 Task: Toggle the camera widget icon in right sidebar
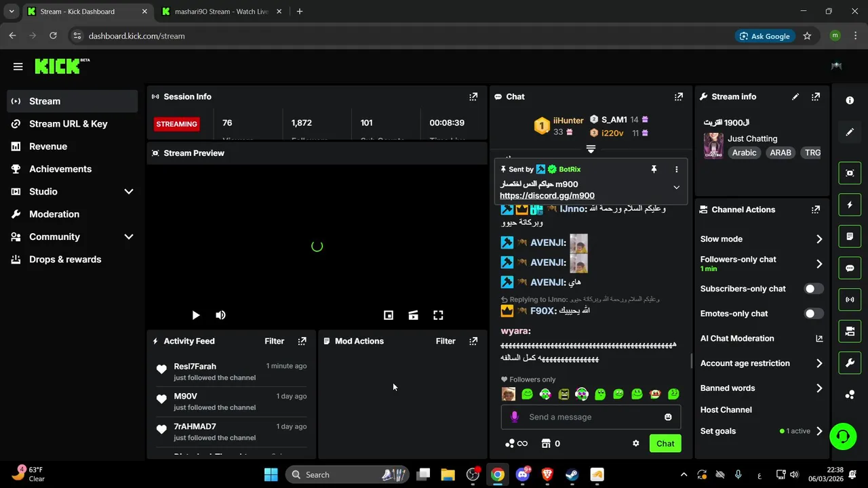tap(850, 331)
